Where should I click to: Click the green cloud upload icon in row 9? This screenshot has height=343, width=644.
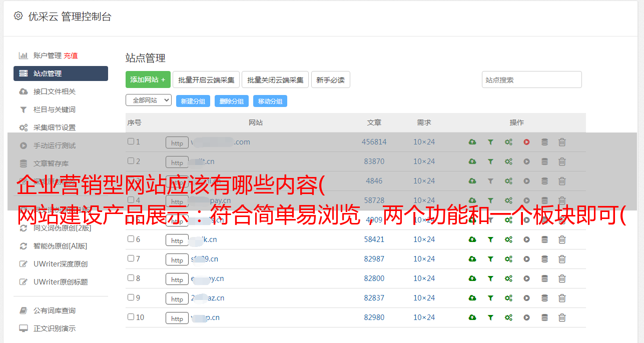coord(472,298)
